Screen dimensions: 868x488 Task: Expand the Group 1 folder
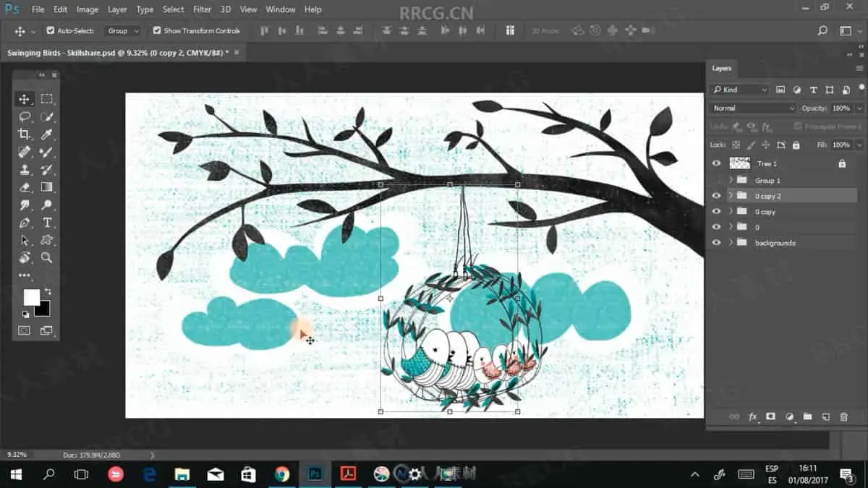[x=731, y=180]
